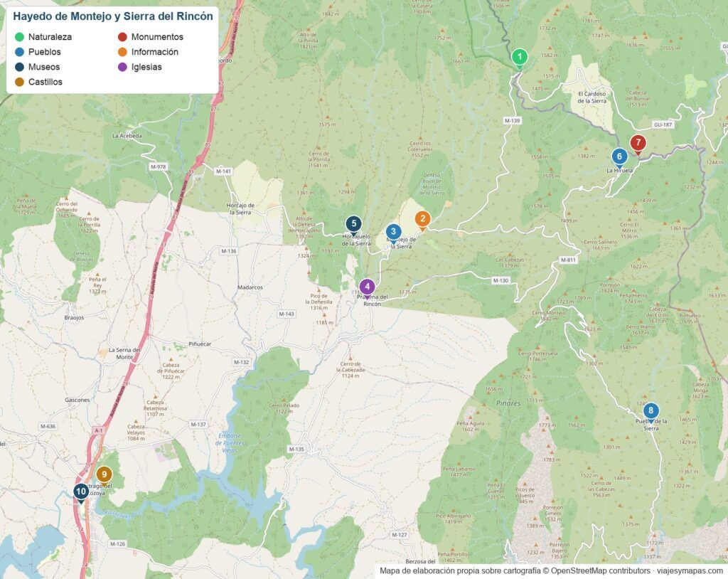The width and height of the screenshot is (728, 579).
Task: Click the Gascones town label
Action: (77, 400)
